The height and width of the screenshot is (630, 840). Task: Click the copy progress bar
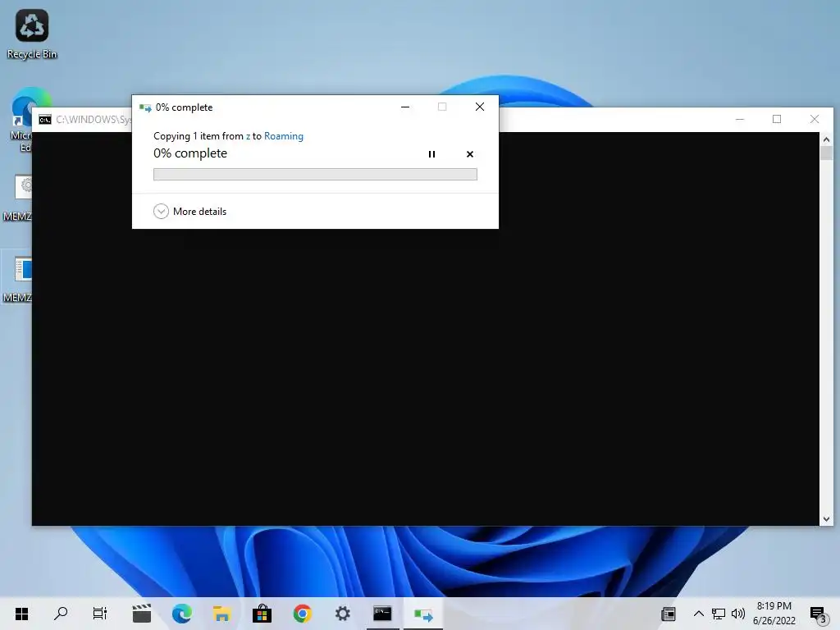tap(315, 174)
